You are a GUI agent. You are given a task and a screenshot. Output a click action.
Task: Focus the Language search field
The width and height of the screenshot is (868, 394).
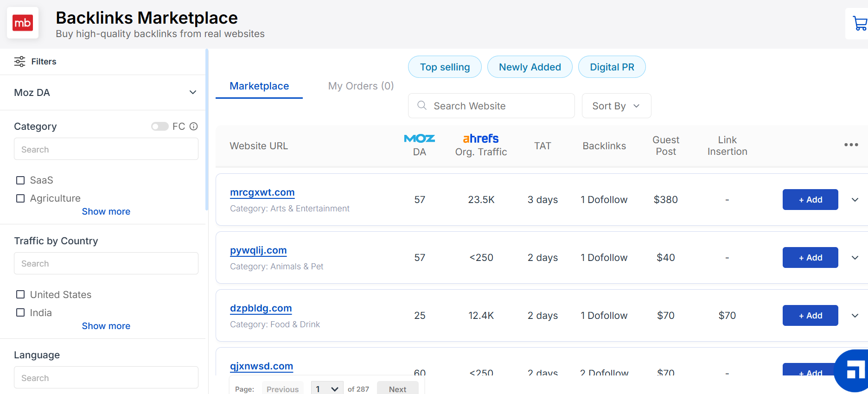(106, 377)
